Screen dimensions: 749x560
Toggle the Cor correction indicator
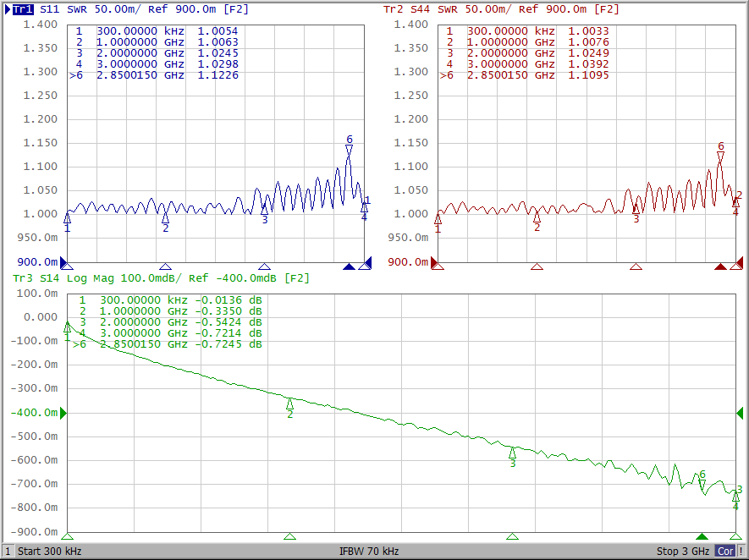[x=725, y=552]
